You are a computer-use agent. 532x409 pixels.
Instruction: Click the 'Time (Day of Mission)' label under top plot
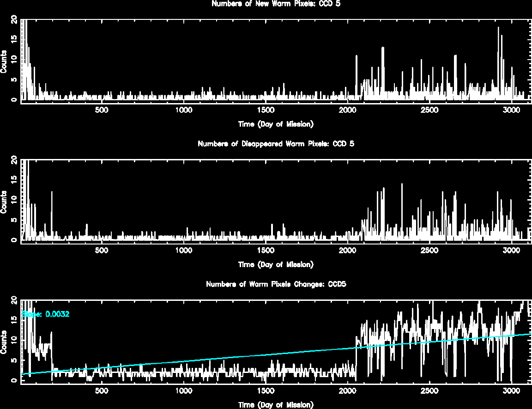point(276,124)
